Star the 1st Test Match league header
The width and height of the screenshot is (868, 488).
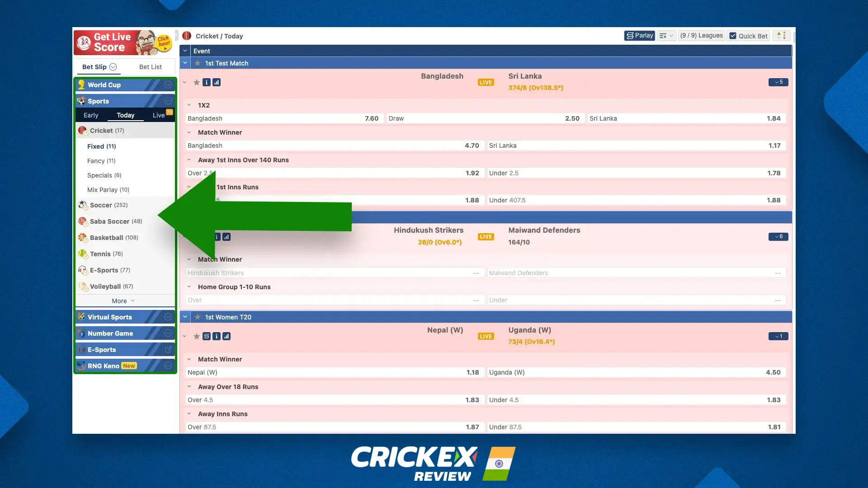197,63
